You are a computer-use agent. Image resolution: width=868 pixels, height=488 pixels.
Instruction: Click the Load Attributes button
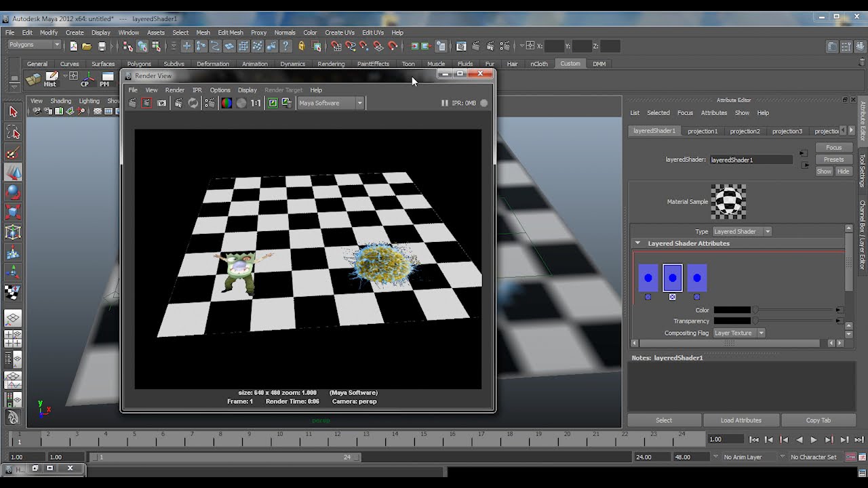pos(741,420)
